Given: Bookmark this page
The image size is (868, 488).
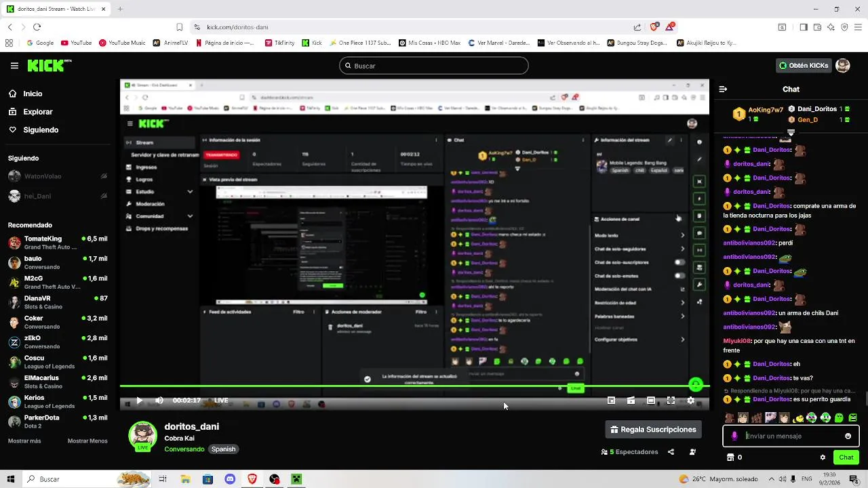Looking at the screenshot, I should click(179, 27).
